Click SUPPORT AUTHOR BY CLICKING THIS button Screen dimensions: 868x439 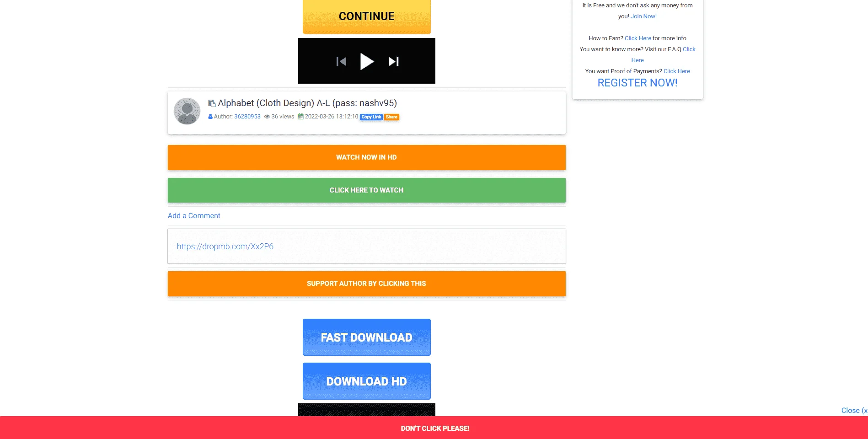pos(366,284)
